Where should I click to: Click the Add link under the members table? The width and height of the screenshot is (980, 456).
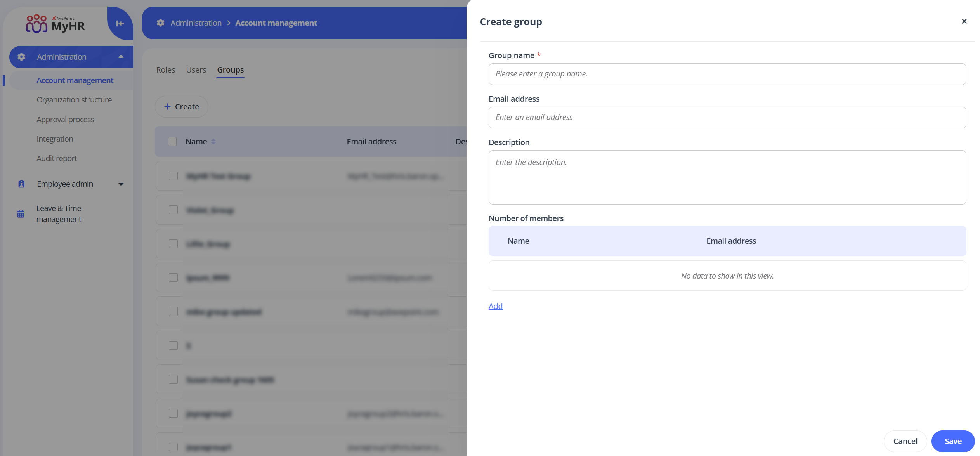click(495, 306)
